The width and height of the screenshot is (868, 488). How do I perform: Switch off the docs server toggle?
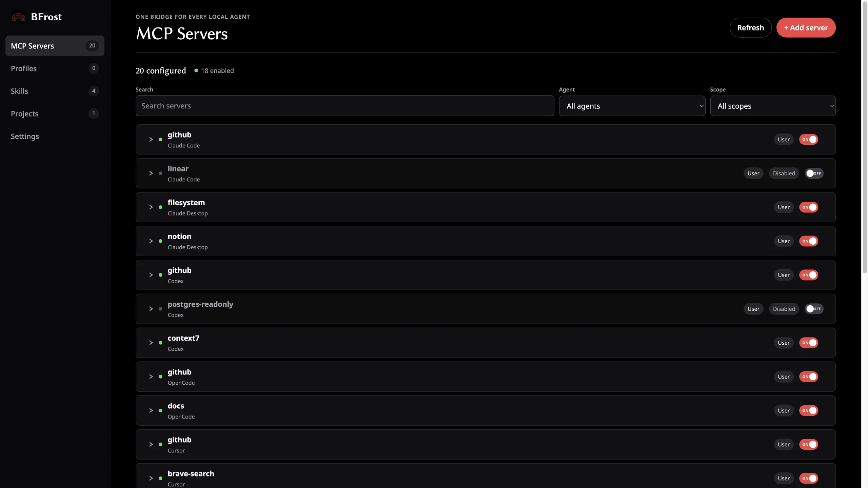pos(809,411)
